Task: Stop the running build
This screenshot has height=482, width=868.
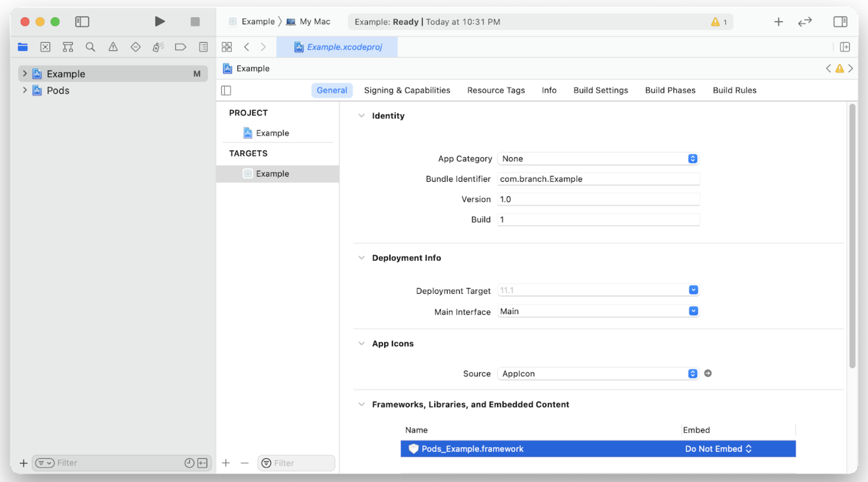Action: [195, 21]
